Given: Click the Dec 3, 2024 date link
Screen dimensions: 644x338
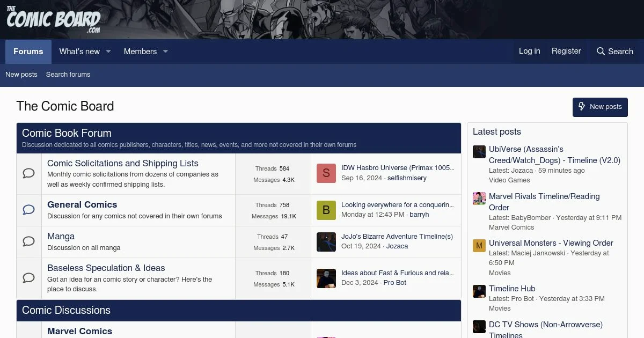Looking at the screenshot, I should (360, 283).
